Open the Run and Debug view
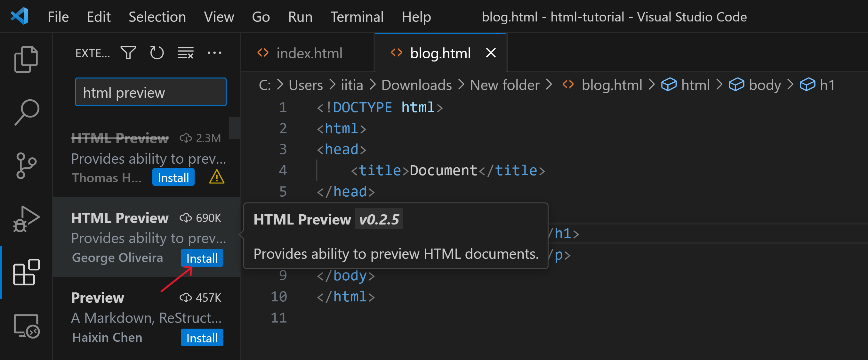Screen dimensions: 868x360 (x=26, y=219)
